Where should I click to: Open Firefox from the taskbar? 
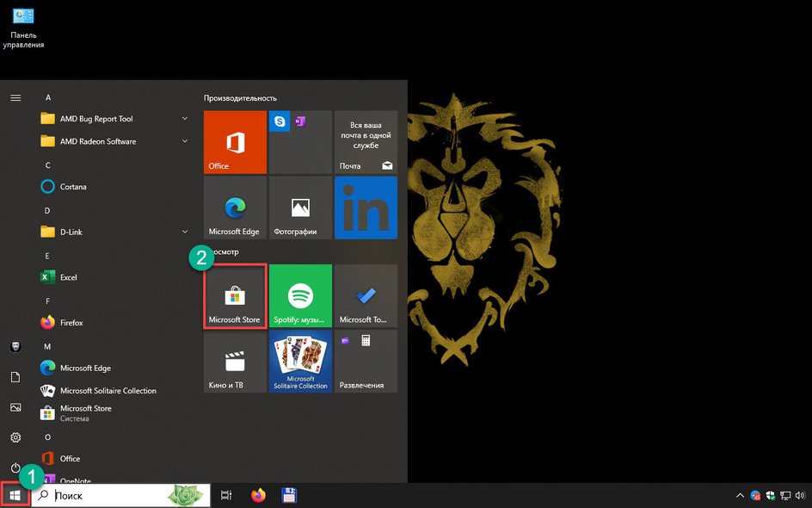(x=258, y=496)
